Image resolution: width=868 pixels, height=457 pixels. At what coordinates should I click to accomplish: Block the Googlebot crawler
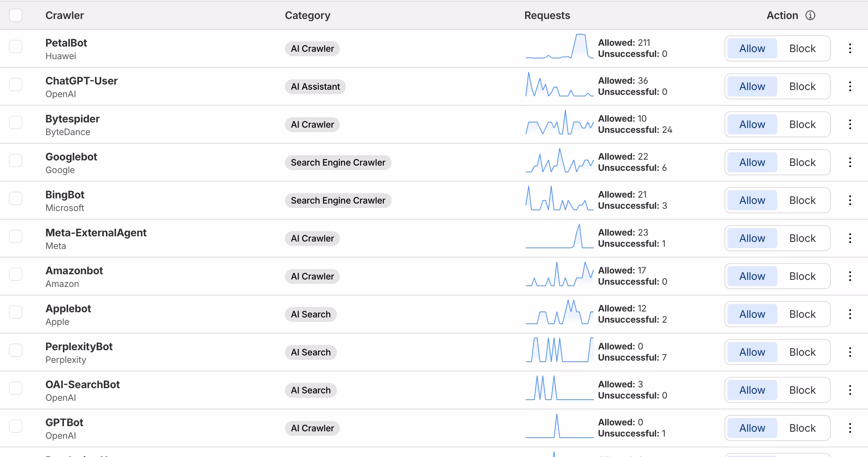tap(803, 162)
